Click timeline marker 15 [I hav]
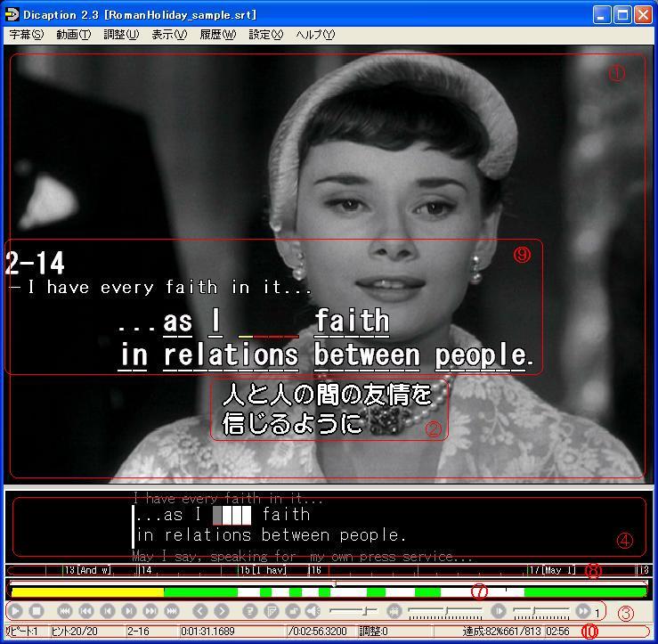Viewport: 658px width, 644px height. (263, 570)
